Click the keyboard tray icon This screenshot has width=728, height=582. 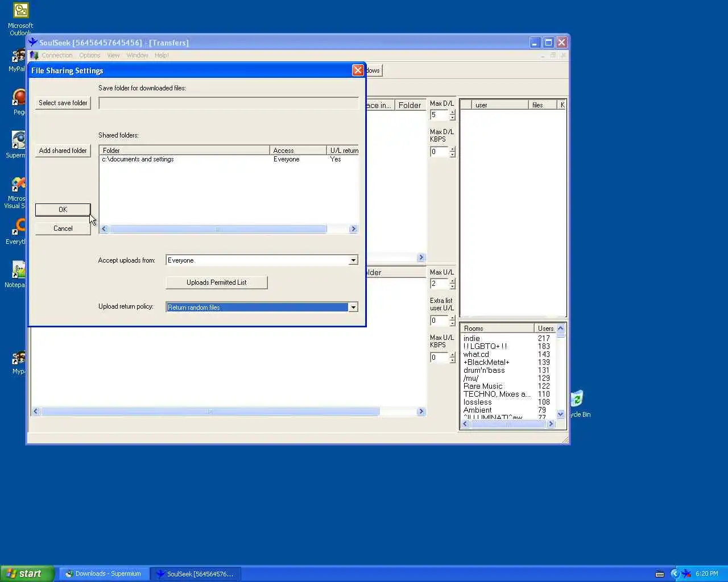(660, 573)
